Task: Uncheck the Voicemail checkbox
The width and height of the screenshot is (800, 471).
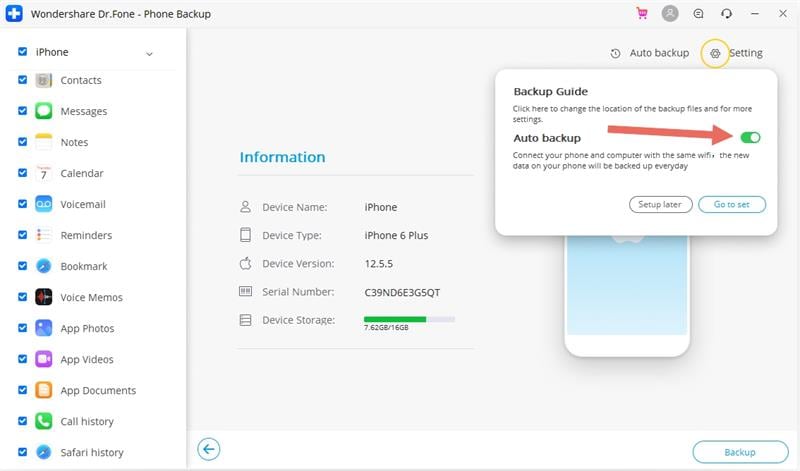Action: click(22, 204)
